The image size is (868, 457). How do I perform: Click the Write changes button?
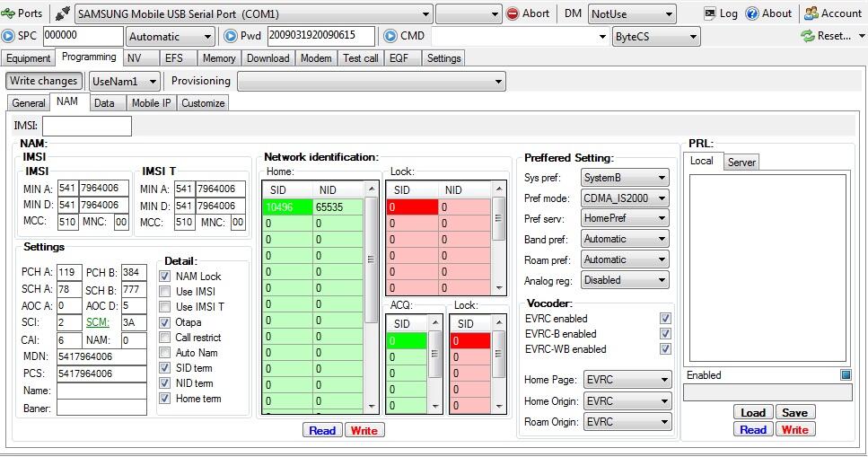point(44,81)
